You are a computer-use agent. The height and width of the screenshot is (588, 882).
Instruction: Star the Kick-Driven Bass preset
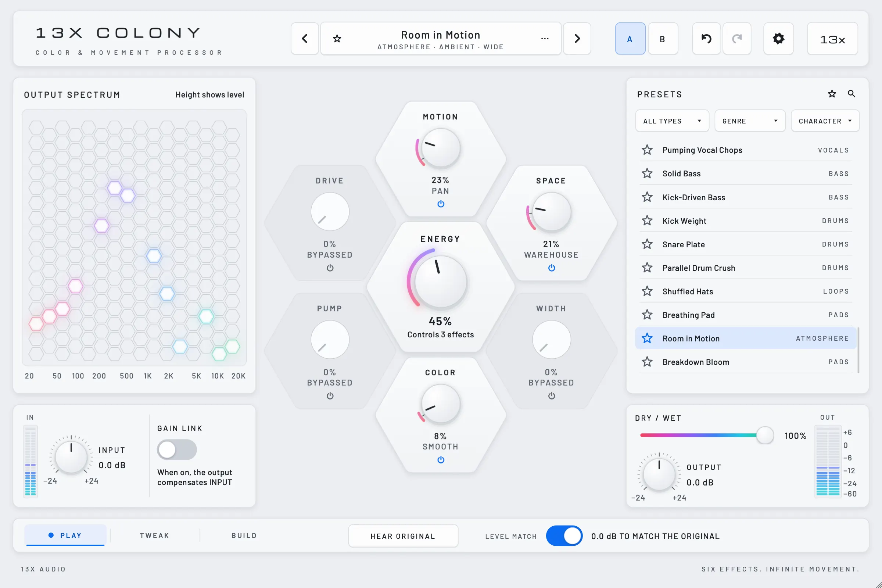tap(647, 197)
